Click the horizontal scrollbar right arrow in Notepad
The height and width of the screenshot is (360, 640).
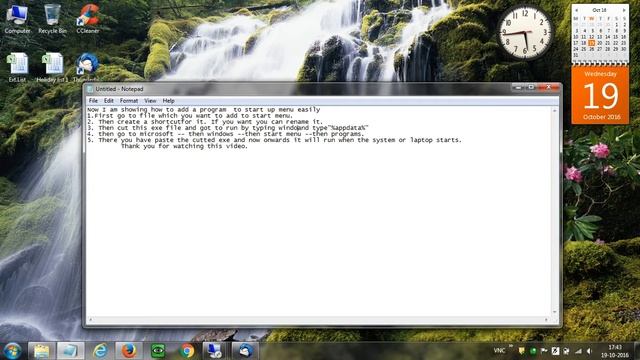tap(547, 320)
